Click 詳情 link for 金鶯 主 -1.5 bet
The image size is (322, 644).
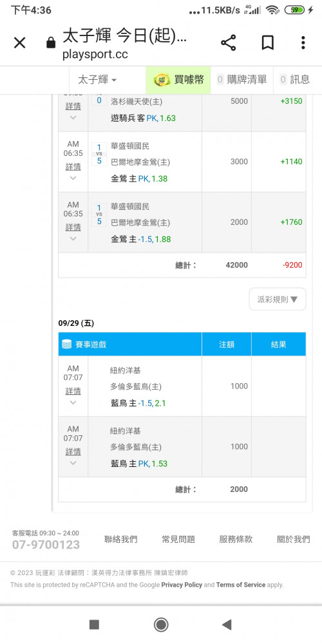73,227
